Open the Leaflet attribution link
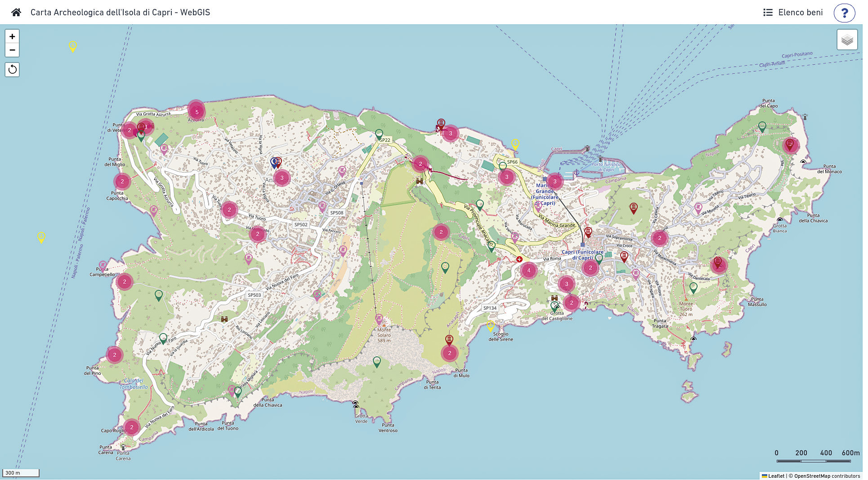The height and width of the screenshot is (480, 868). tap(776, 476)
